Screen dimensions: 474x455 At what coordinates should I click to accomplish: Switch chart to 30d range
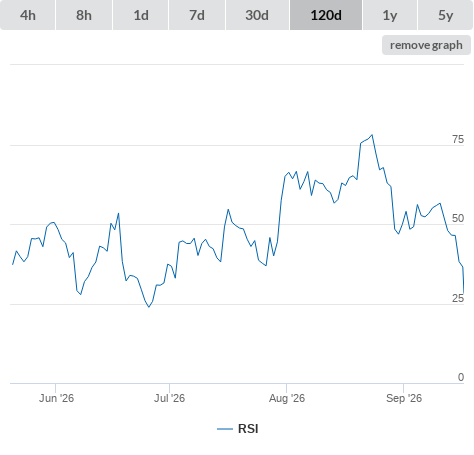[257, 15]
